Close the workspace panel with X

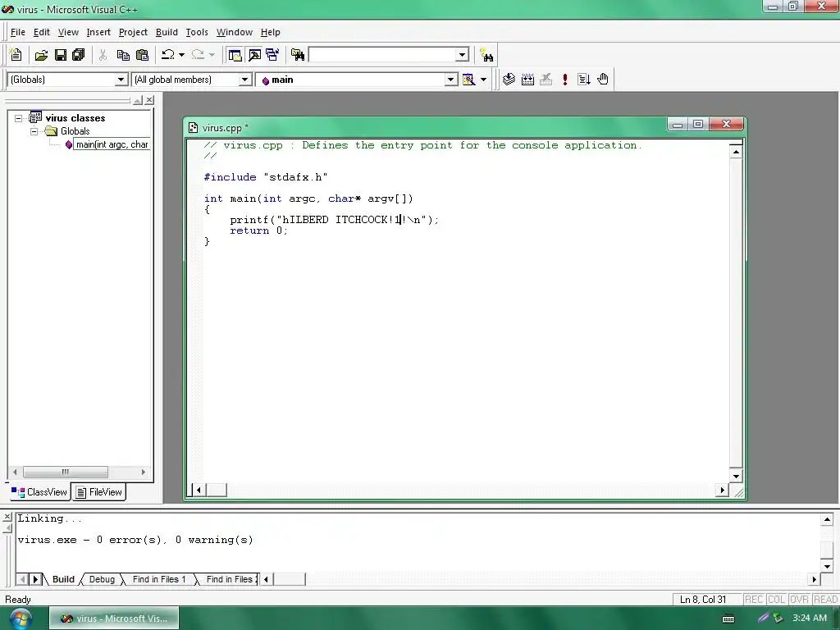pos(149,100)
